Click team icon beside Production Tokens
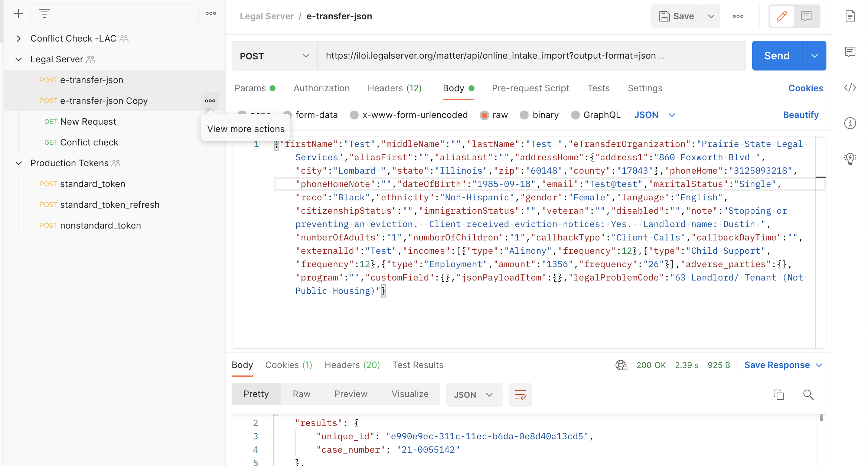Screen dimensions: 868x466 116,163
